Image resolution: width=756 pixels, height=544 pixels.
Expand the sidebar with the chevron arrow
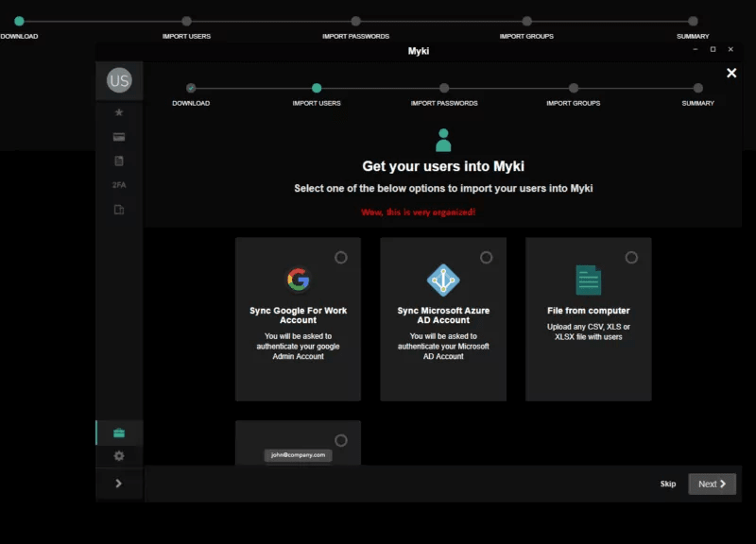[x=119, y=484]
